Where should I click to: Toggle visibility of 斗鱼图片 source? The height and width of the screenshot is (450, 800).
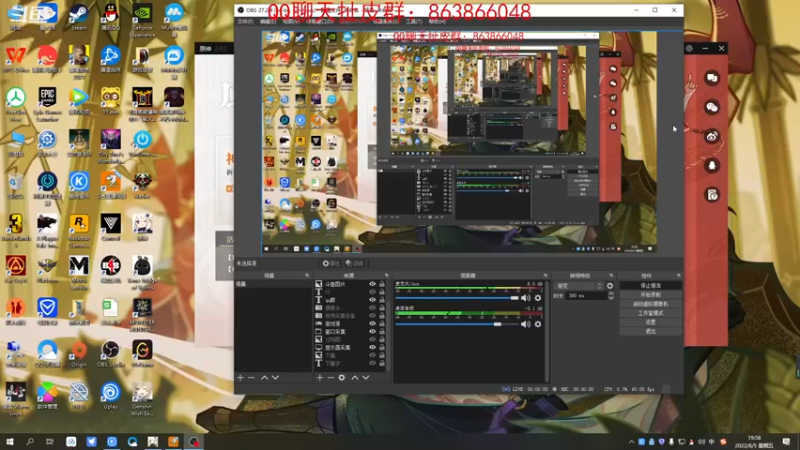[372, 284]
